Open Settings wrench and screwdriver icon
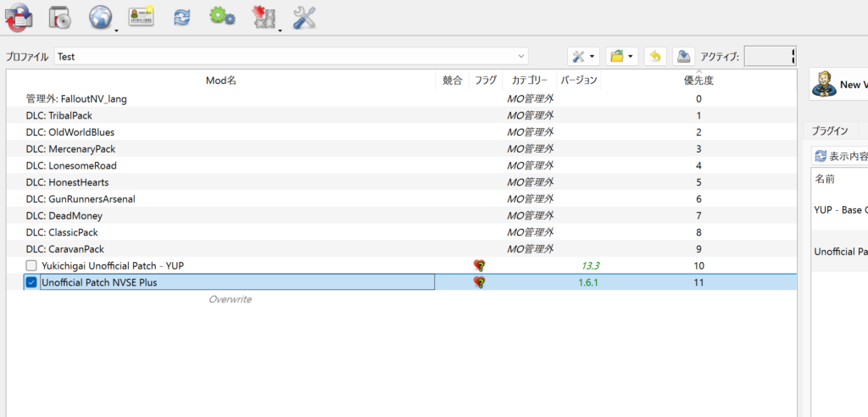The width and height of the screenshot is (868, 417). pos(304,16)
